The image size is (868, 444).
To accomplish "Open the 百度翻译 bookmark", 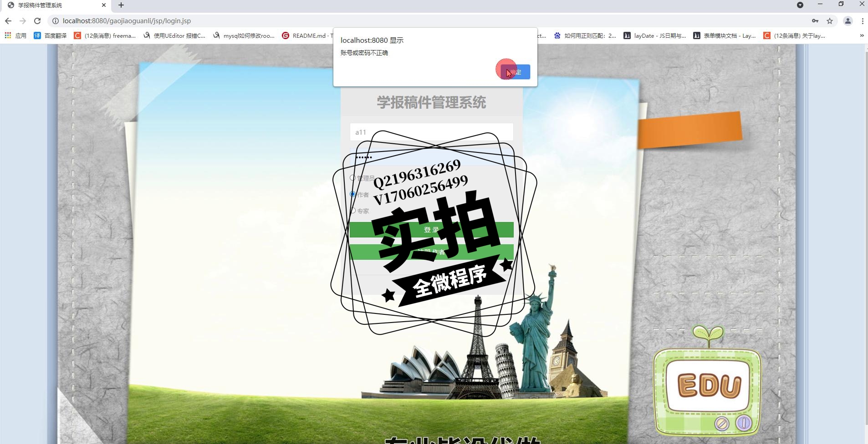I will (51, 35).
